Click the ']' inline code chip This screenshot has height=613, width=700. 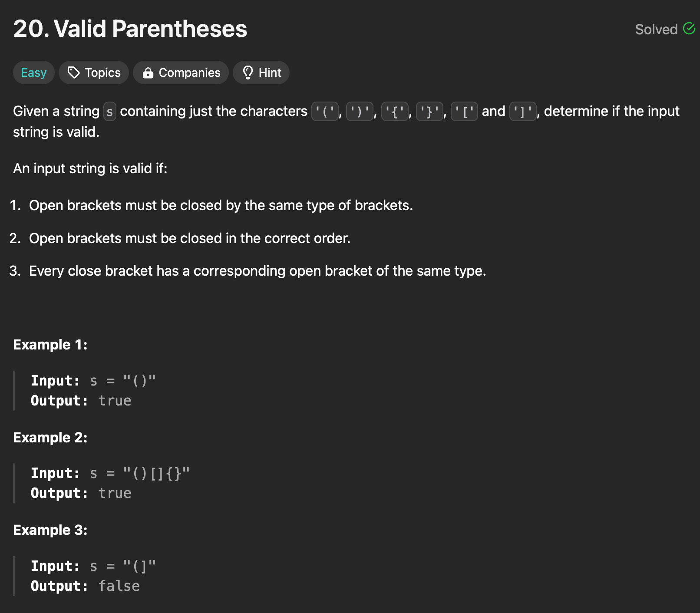(523, 112)
